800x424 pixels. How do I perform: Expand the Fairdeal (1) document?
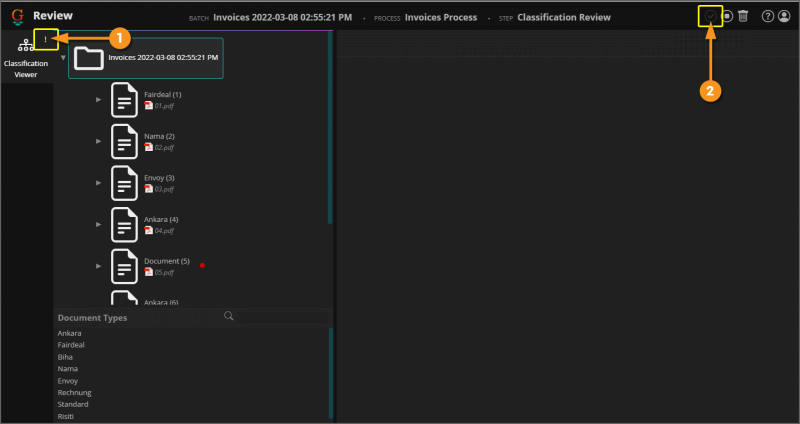tap(98, 99)
